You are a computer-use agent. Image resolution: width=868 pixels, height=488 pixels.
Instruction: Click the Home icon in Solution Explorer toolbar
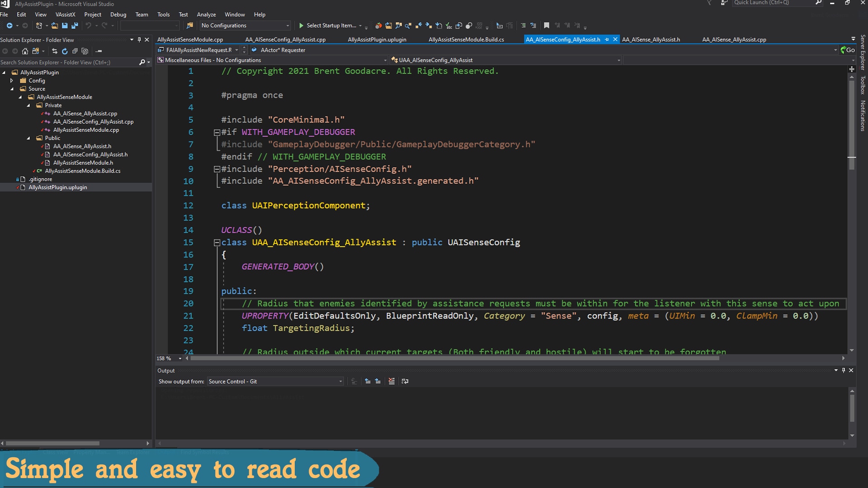[25, 51]
